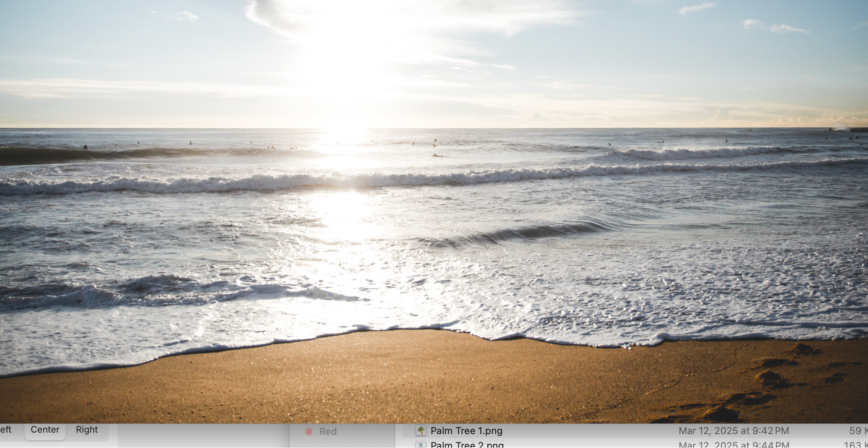Viewport: 868px width, 448px height.
Task: Select the Palm Tree 2.png file name
Action: 467,445
